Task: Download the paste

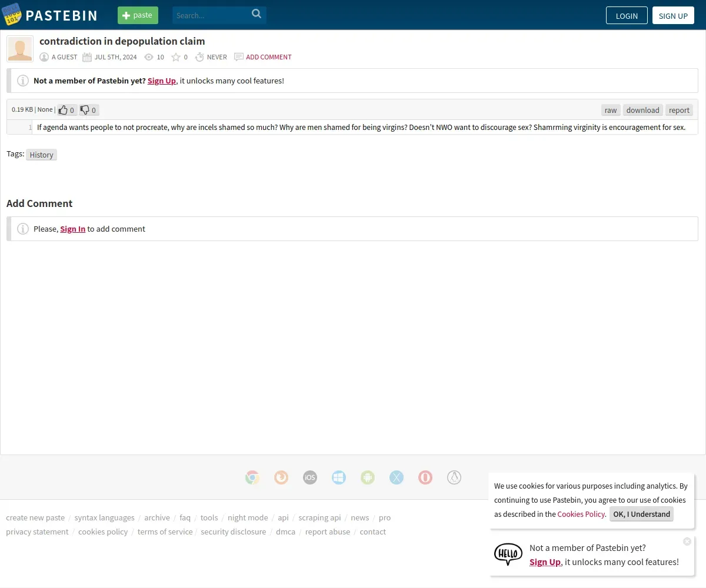Action: tap(642, 110)
